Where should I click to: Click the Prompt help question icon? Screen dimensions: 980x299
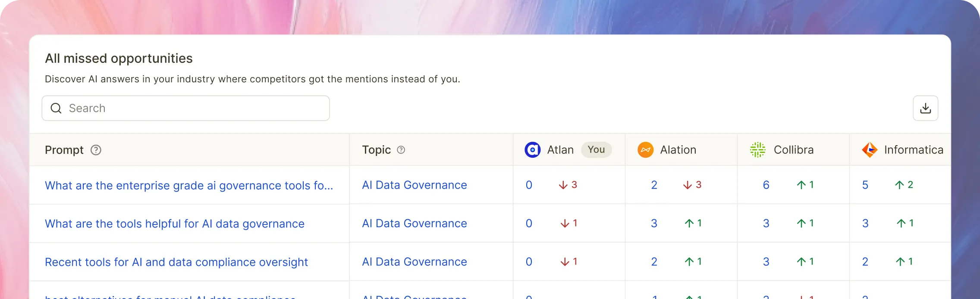[x=96, y=150]
